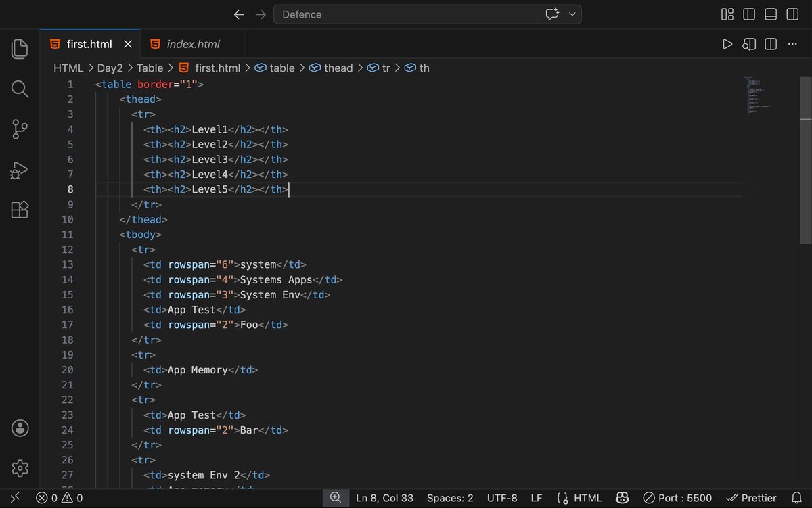Viewport: 812px width, 508px height.
Task: Select Day2 in the breadcrumb
Action: click(x=110, y=68)
